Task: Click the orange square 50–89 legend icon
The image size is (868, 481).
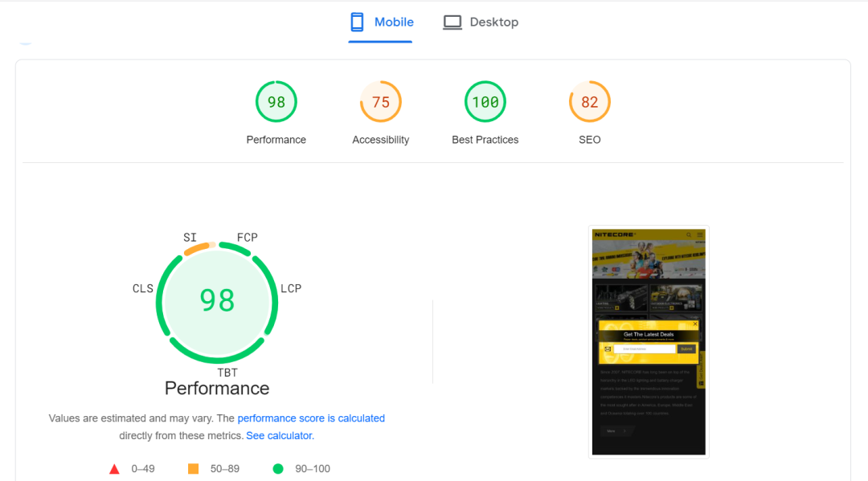Action: (x=193, y=469)
